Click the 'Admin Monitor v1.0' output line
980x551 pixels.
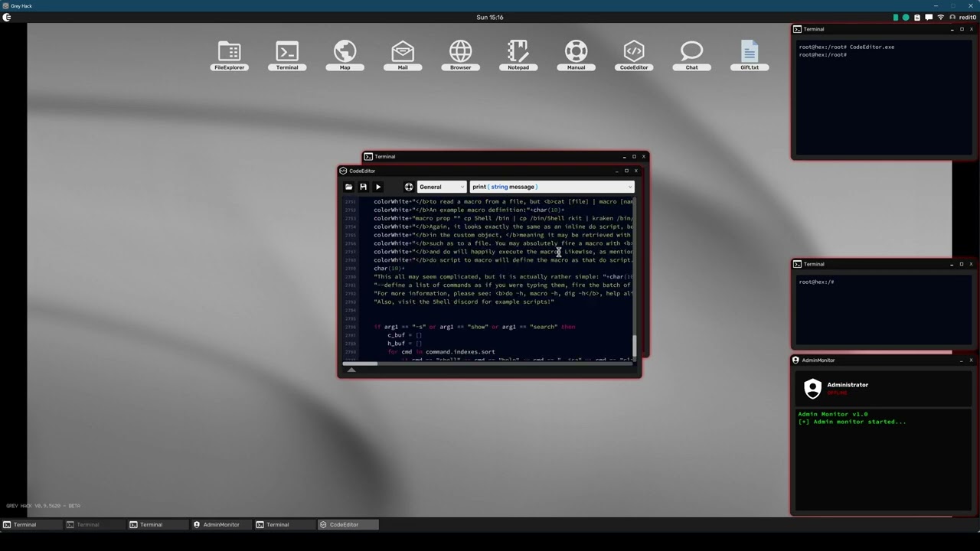833,414
